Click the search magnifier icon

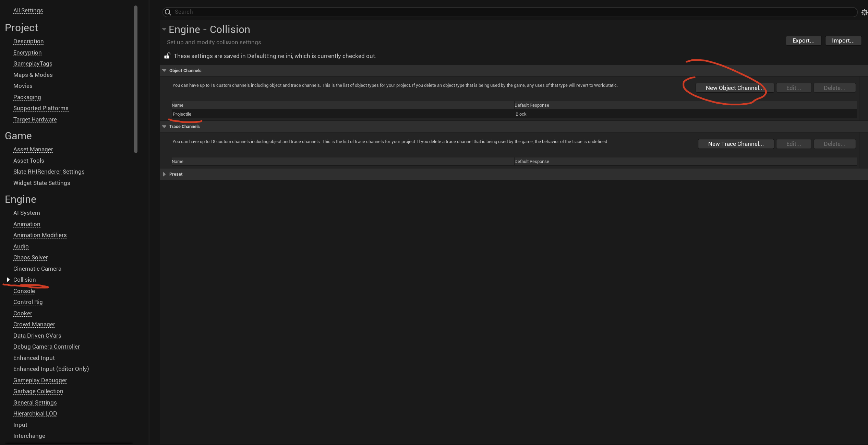tap(168, 12)
